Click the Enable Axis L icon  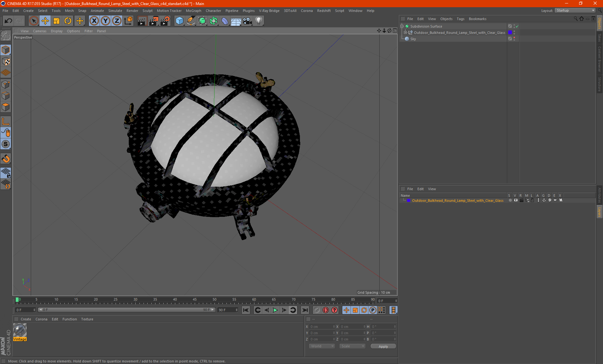pos(6,121)
